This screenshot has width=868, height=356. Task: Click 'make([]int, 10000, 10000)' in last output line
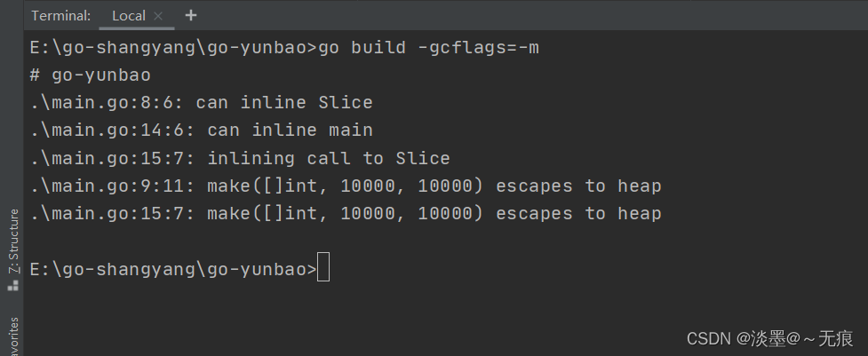(x=346, y=214)
